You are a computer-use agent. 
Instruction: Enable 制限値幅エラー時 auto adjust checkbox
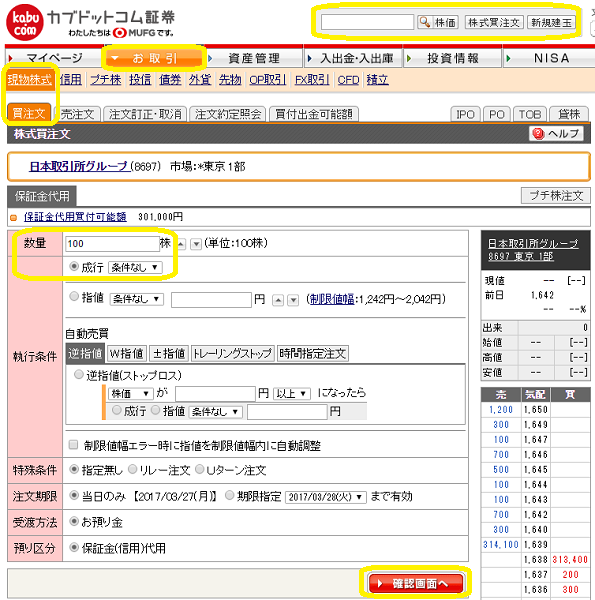[x=73, y=445]
